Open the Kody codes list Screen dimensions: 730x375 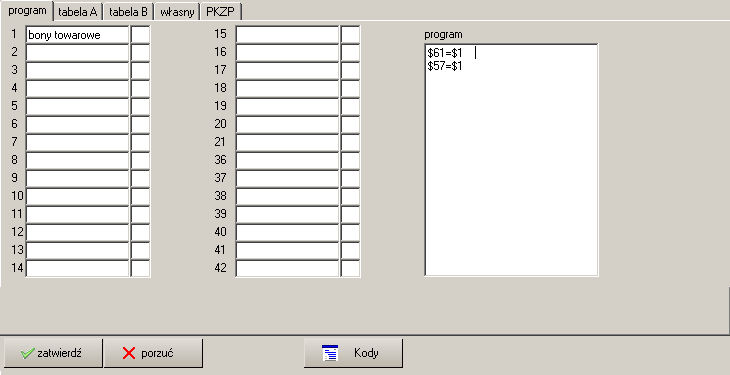[x=353, y=353]
